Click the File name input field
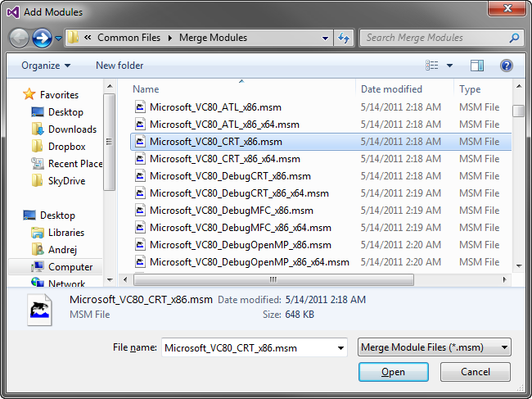This screenshot has height=399, width=532. click(255, 347)
